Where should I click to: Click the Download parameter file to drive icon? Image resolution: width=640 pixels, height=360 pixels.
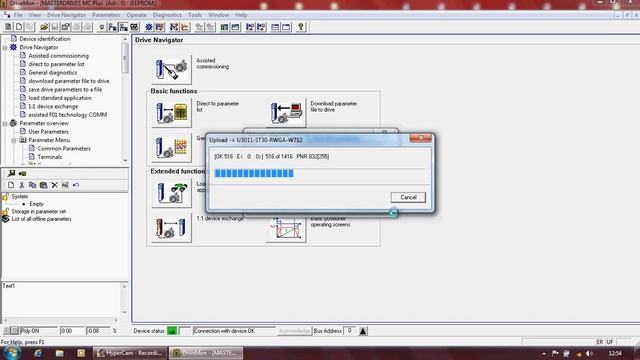286,113
